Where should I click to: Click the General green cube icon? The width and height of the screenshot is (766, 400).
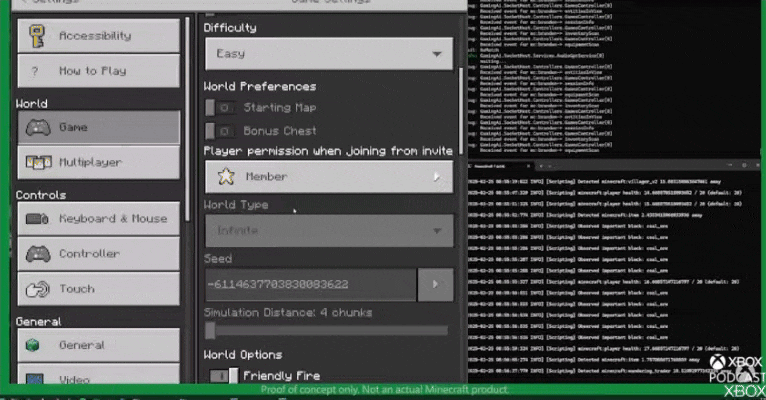tap(32, 345)
